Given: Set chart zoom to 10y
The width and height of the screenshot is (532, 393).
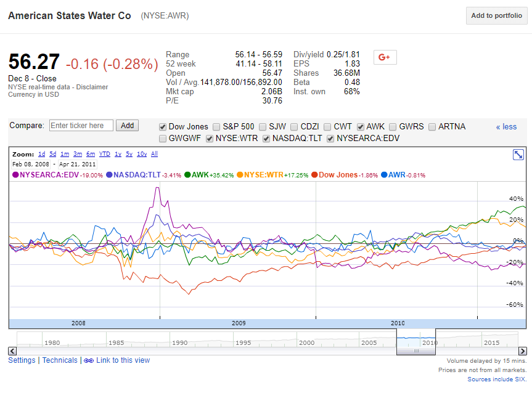Looking at the screenshot, I should tap(142, 154).
